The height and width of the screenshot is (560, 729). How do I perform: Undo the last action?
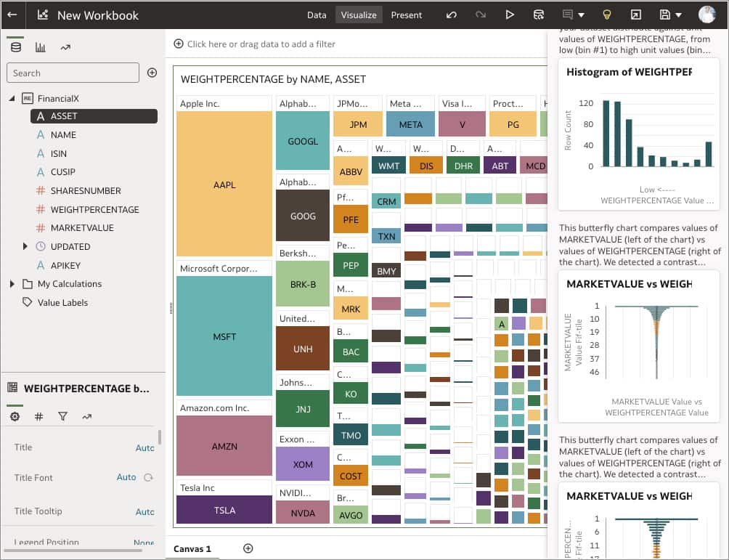[x=451, y=15]
